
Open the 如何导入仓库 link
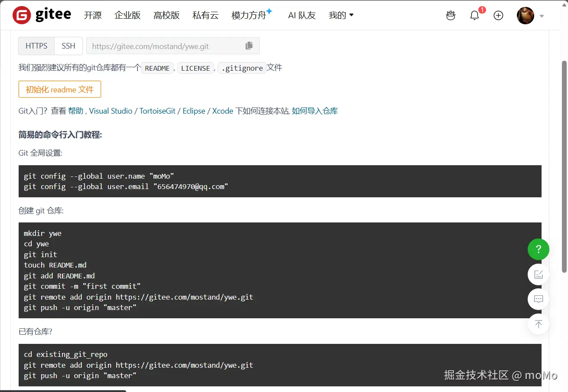click(315, 111)
